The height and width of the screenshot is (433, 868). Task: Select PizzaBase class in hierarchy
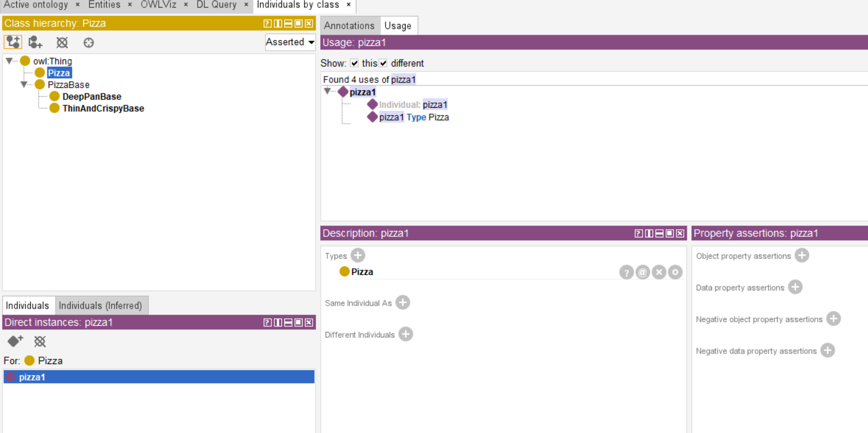69,85
